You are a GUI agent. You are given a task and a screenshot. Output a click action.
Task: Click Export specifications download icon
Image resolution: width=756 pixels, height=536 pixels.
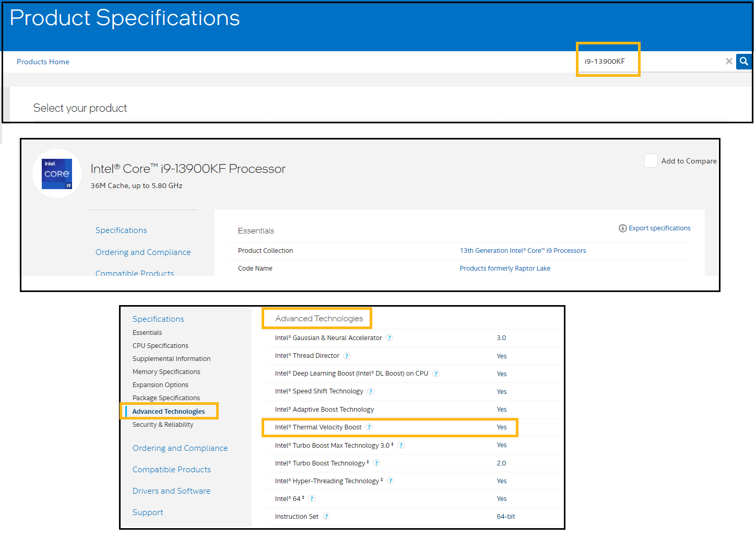click(622, 228)
